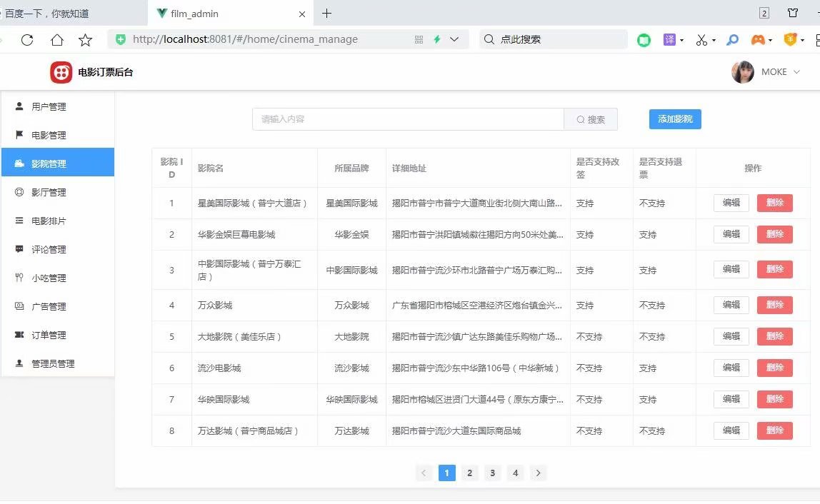This screenshot has width=820, height=504.
Task: Click the 电影管理 flag icon in sidebar
Action: pos(18,135)
